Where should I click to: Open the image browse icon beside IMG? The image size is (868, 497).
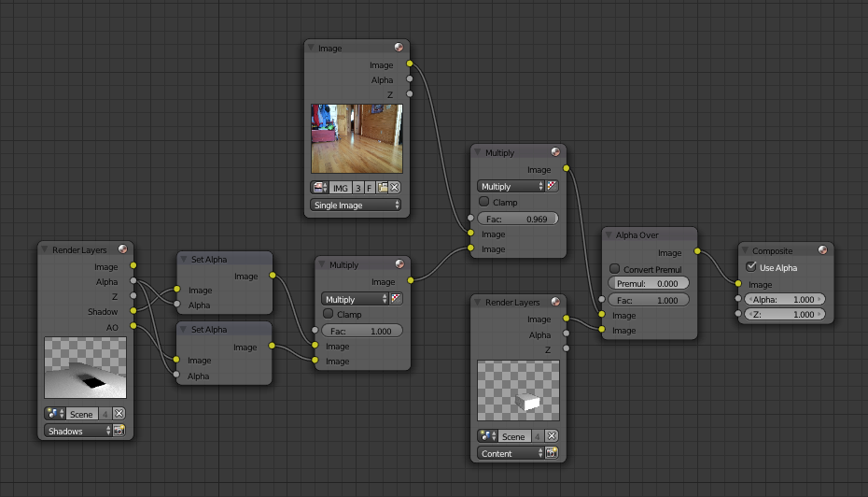pos(319,188)
